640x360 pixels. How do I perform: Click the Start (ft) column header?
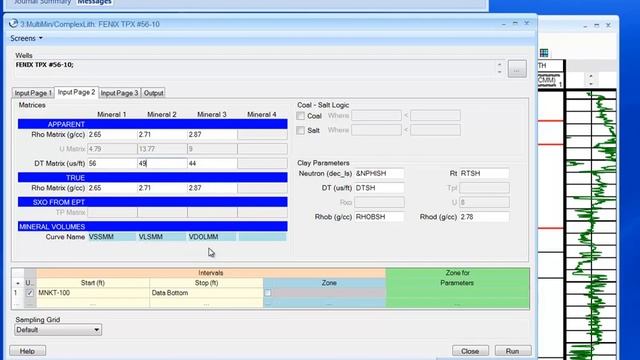[93, 283]
